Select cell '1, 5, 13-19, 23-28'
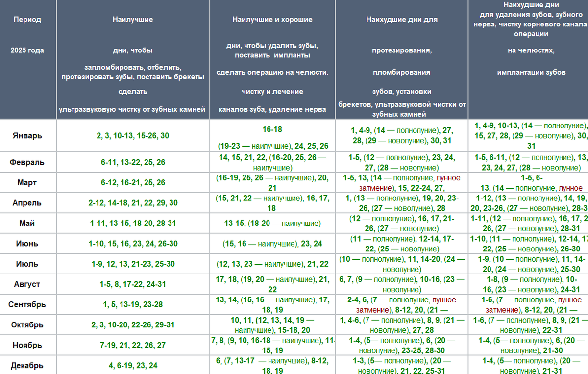Viewport: 588px width, 374px height. 132,304
